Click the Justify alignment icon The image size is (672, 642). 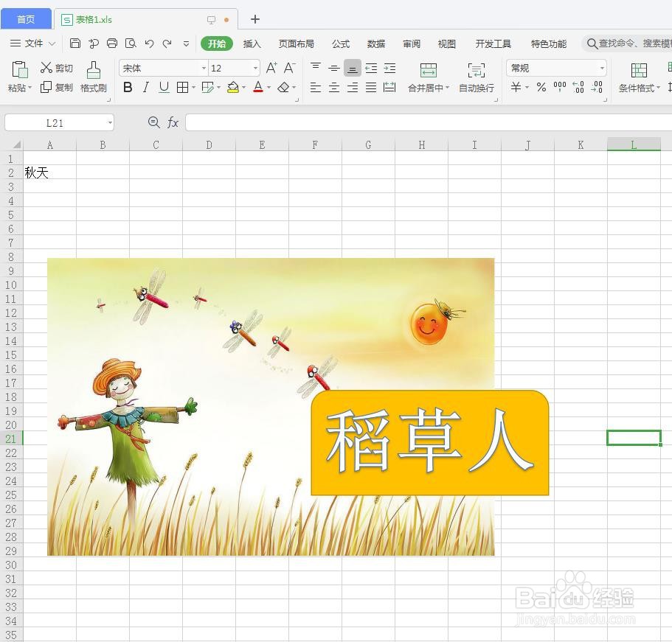(x=371, y=88)
